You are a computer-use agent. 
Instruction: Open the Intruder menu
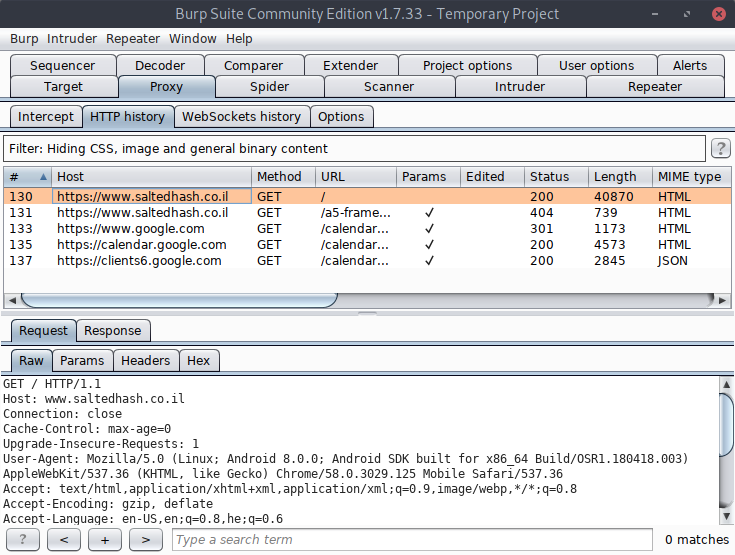[72, 38]
